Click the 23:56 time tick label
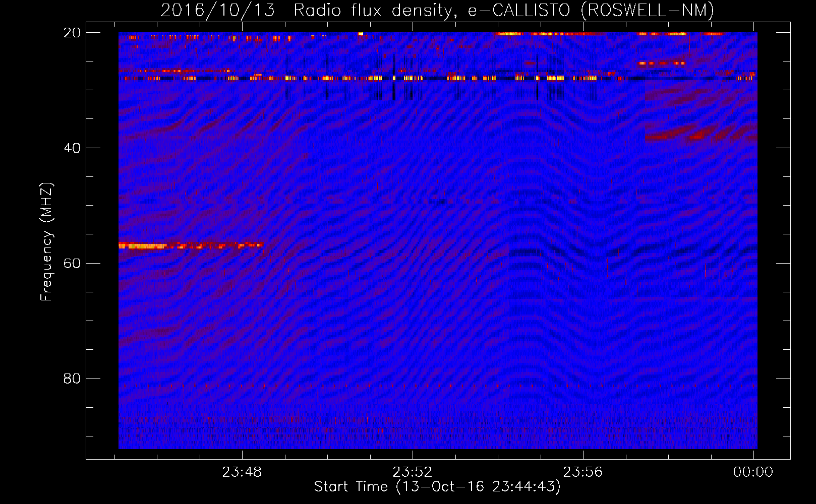 pyautogui.click(x=583, y=472)
